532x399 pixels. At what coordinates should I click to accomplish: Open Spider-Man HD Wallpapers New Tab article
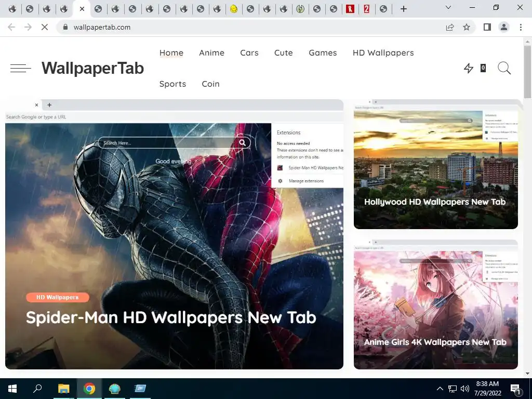(x=171, y=317)
